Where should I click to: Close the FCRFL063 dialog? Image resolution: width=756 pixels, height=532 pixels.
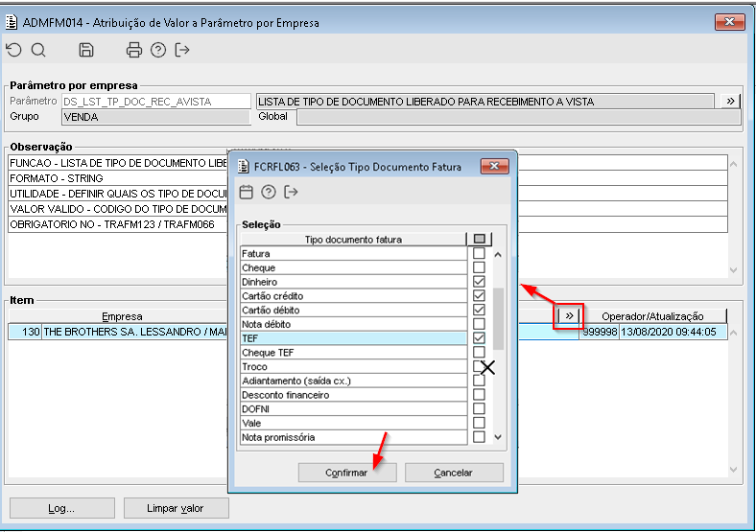[494, 166]
